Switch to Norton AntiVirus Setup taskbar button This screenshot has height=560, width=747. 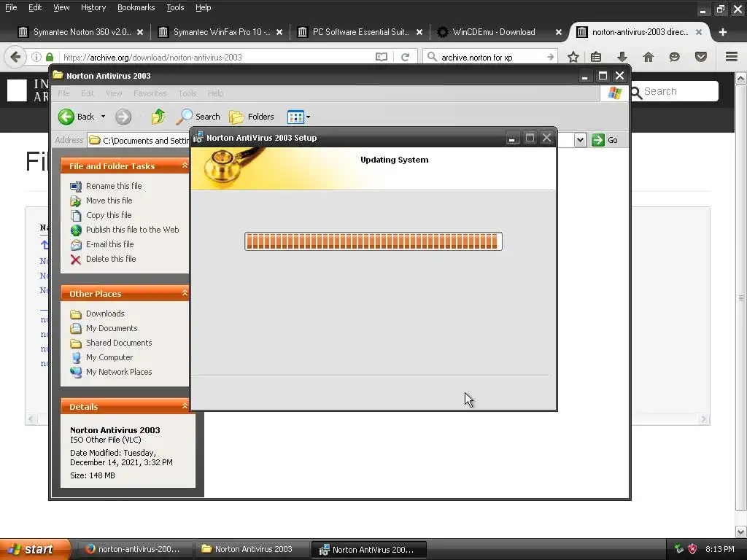[x=368, y=549]
